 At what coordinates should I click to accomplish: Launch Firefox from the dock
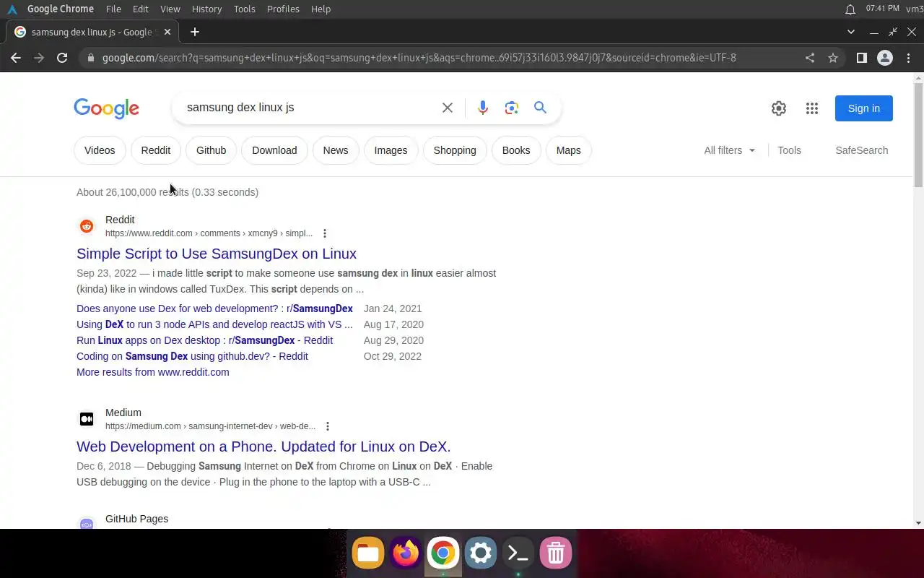pyautogui.click(x=406, y=553)
